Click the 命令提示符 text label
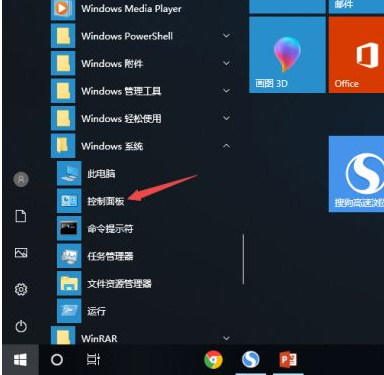 (x=110, y=229)
